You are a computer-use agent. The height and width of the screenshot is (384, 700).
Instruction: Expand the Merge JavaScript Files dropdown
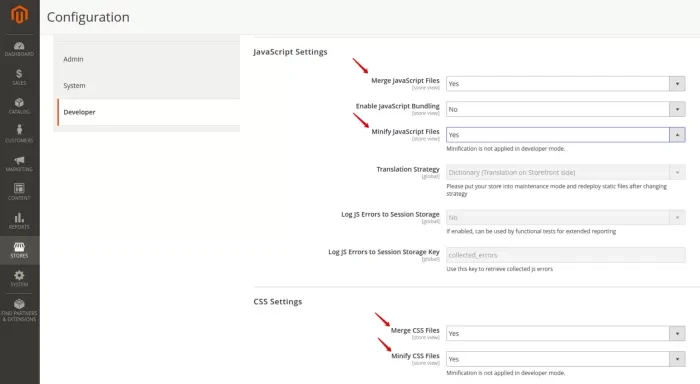click(x=566, y=84)
